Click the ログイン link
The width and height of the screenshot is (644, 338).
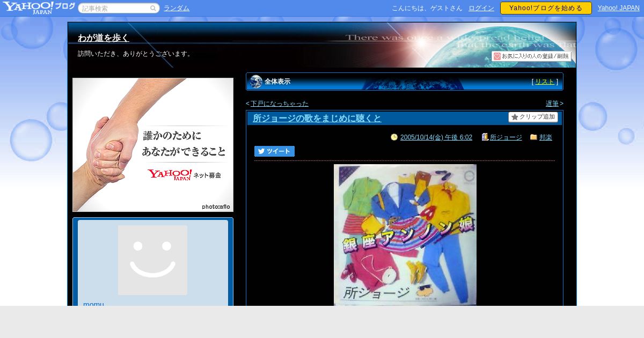481,8
